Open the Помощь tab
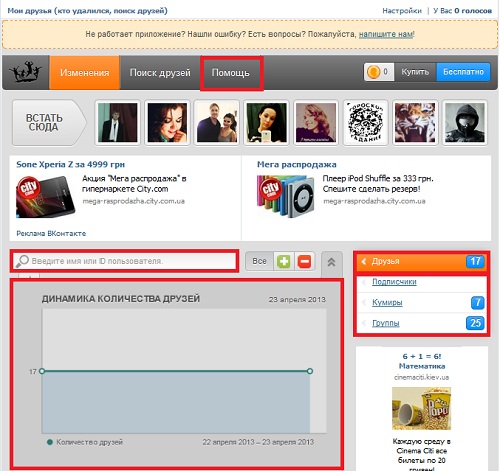The width and height of the screenshot is (500, 471). [x=231, y=73]
